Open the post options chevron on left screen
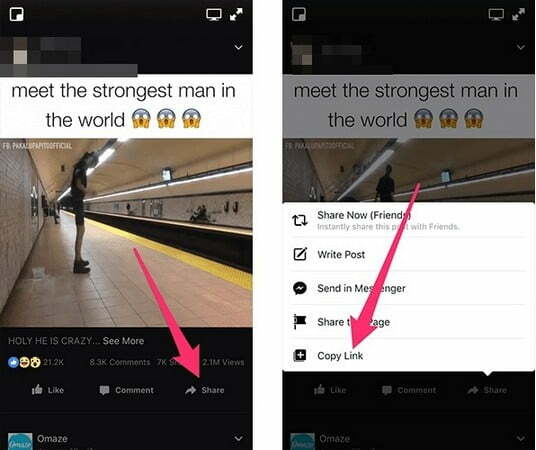This screenshot has width=536, height=450. 238,47
